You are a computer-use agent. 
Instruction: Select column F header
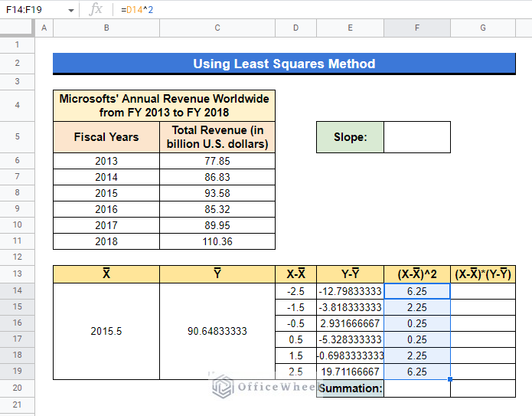point(417,28)
